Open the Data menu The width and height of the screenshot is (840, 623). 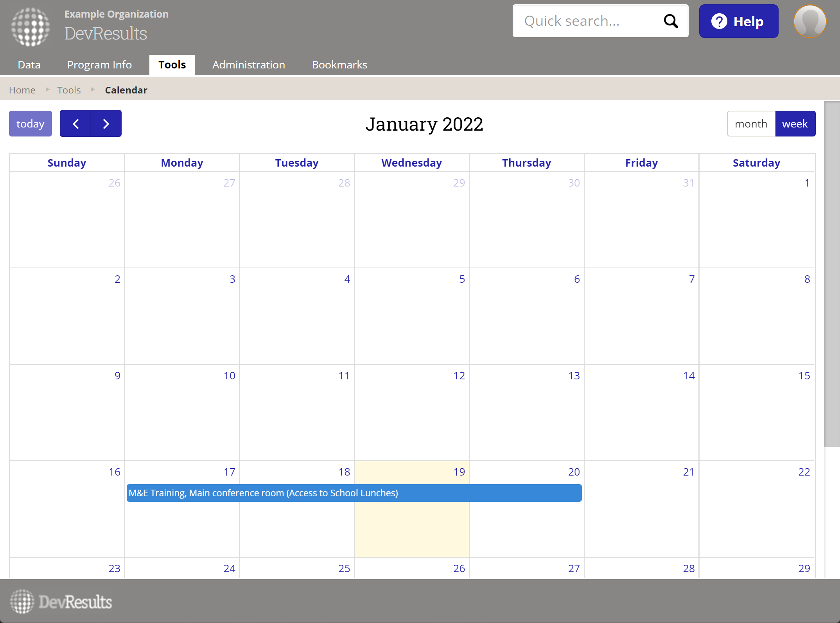[29, 65]
